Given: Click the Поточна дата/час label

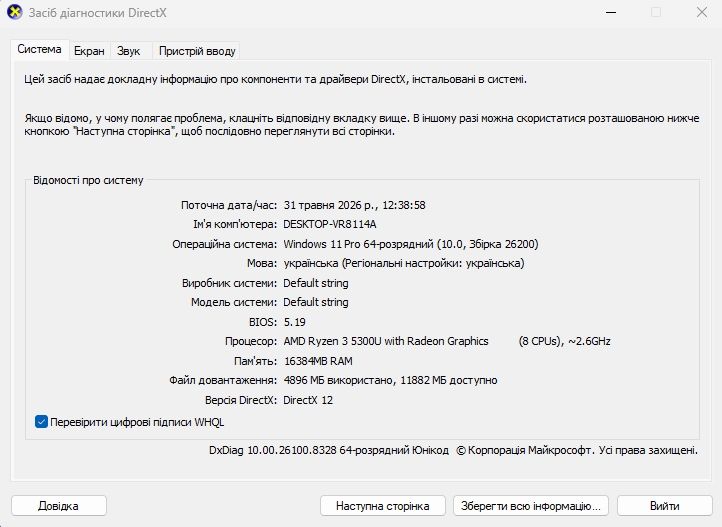Looking at the screenshot, I should pos(229,205).
